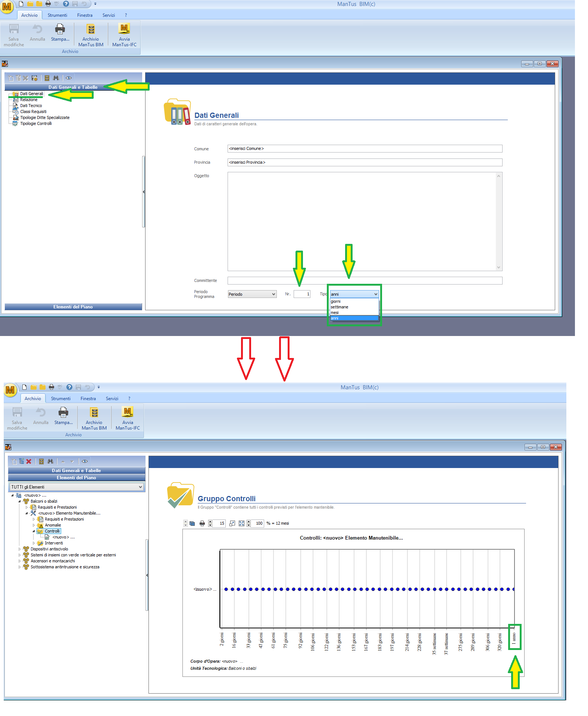Open Strumenti tab in upper window

click(x=57, y=15)
